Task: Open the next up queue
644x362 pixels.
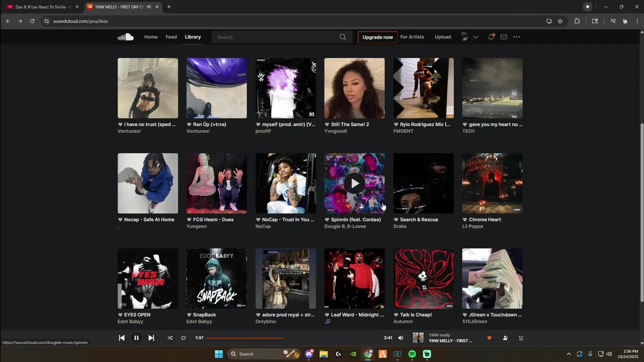Action: point(521,338)
